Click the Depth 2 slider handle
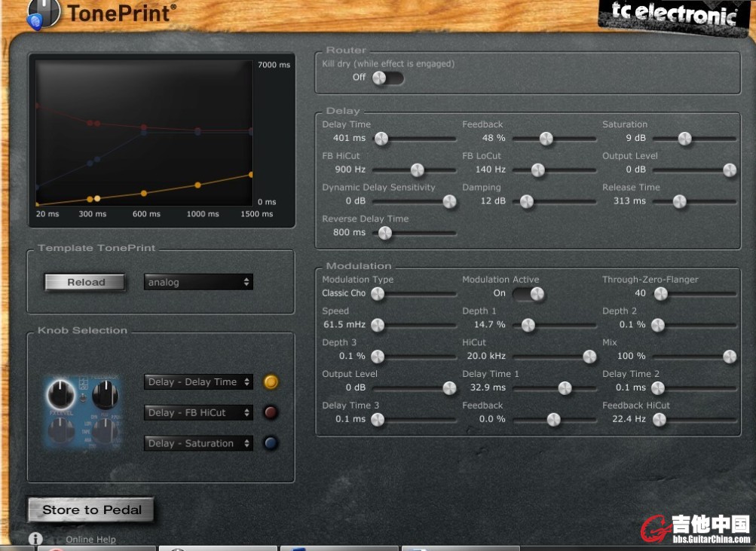 click(658, 326)
